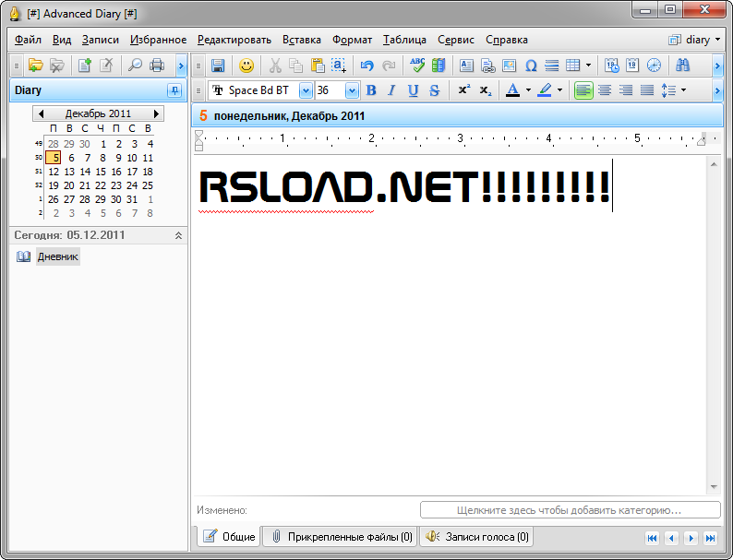
Task: Click the binoculars find icon
Action: (682, 66)
